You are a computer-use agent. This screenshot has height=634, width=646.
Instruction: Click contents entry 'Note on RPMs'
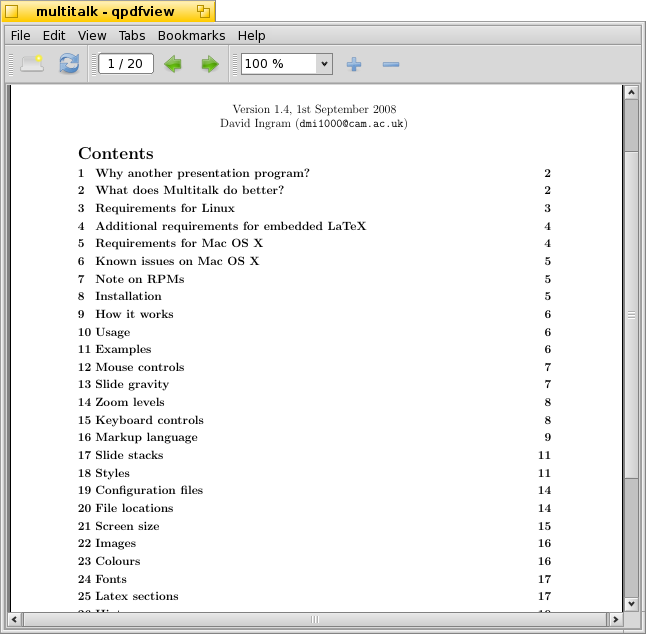[140, 279]
